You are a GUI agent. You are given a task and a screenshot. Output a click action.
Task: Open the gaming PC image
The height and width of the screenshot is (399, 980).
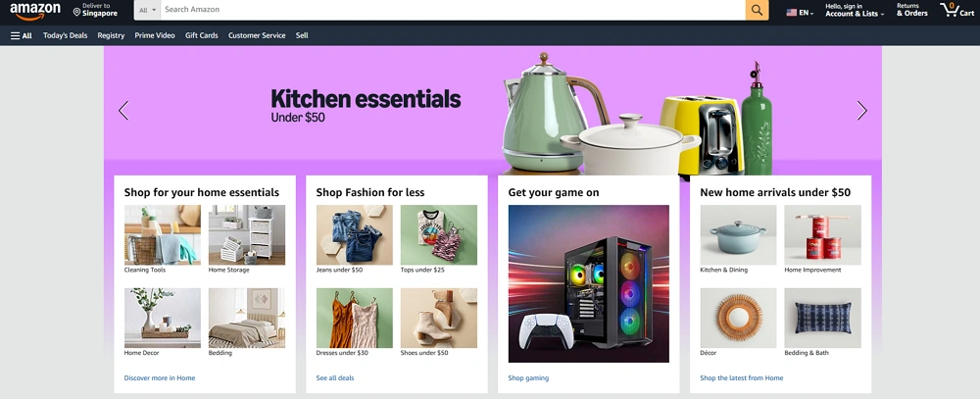[588, 284]
